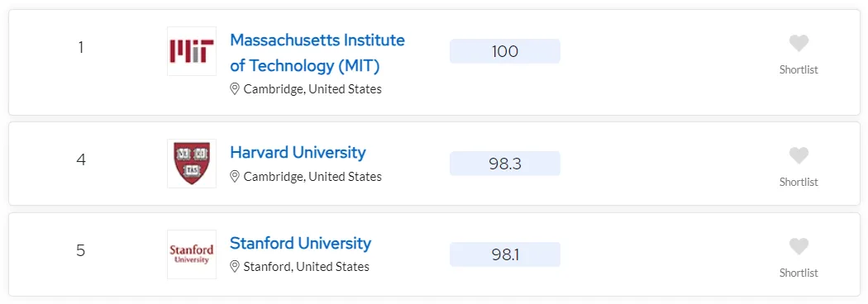The width and height of the screenshot is (868, 304).
Task: Open the Harvard University link
Action: (298, 153)
